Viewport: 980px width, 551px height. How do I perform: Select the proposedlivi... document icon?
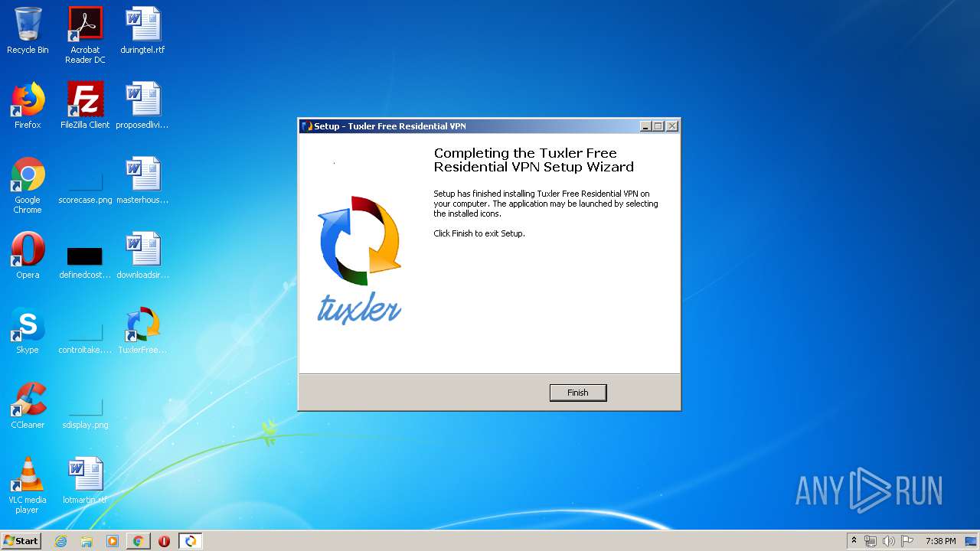click(x=142, y=106)
